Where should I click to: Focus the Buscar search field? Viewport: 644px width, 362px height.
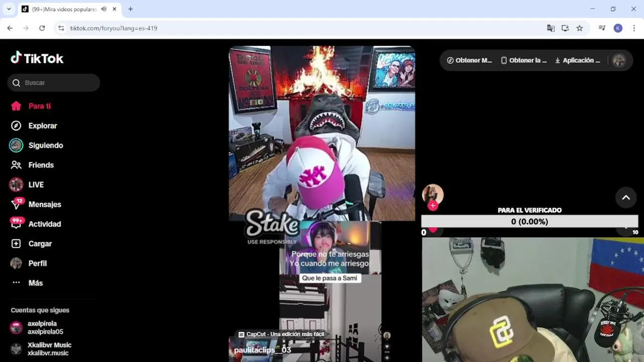coord(53,82)
